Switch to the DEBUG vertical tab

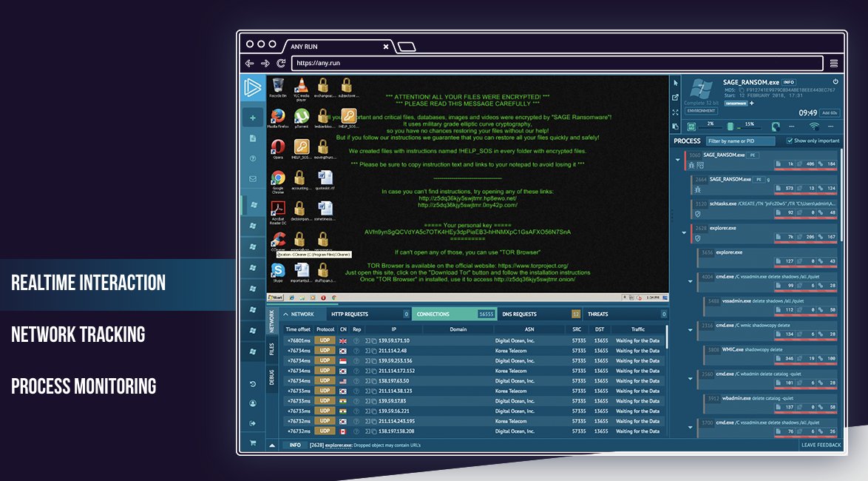[x=272, y=377]
